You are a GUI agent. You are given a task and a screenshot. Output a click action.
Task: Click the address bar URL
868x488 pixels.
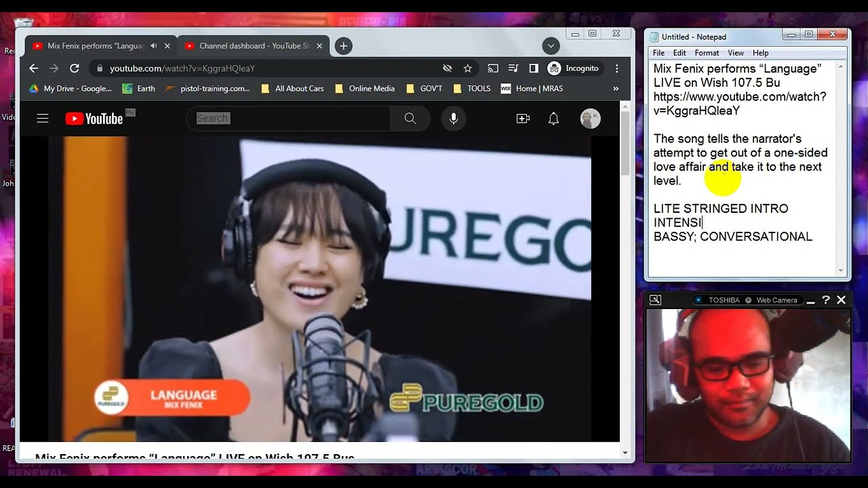[182, 68]
